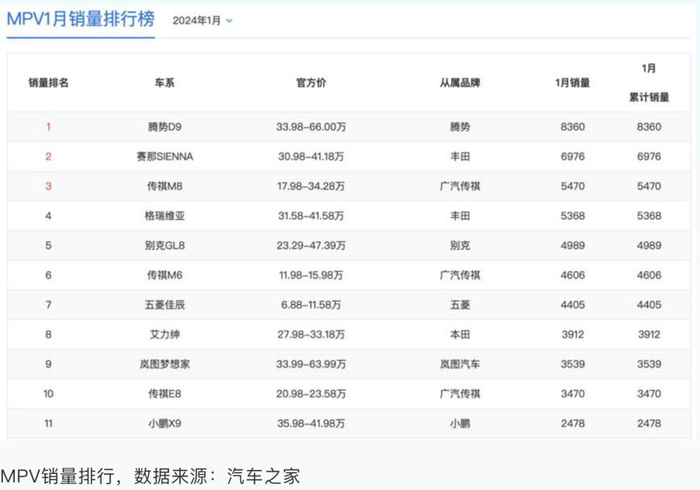This screenshot has height=490, width=700.
Task: Click the price 17.98-34.28万
Action: [311, 186]
